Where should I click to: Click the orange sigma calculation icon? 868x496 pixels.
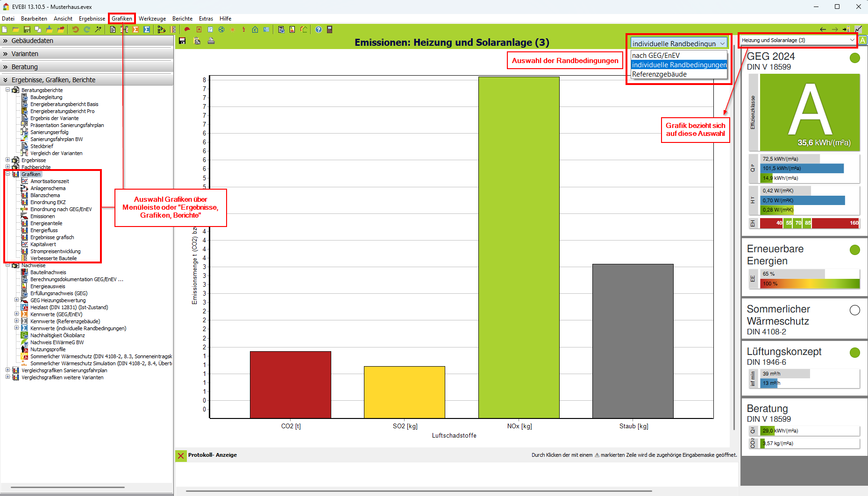(x=135, y=29)
